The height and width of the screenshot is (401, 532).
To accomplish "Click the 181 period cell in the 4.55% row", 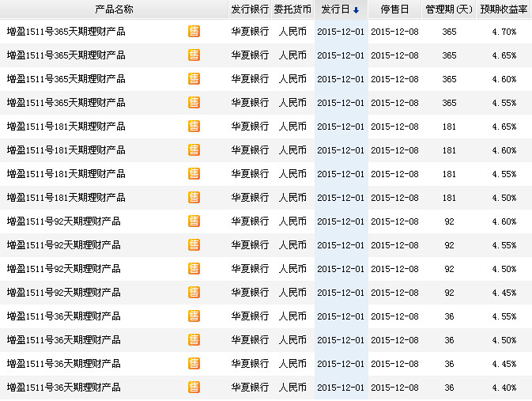I will [x=449, y=174].
